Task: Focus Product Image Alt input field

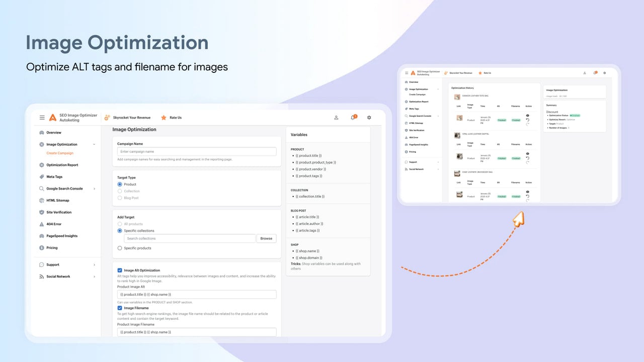Action: point(197,294)
